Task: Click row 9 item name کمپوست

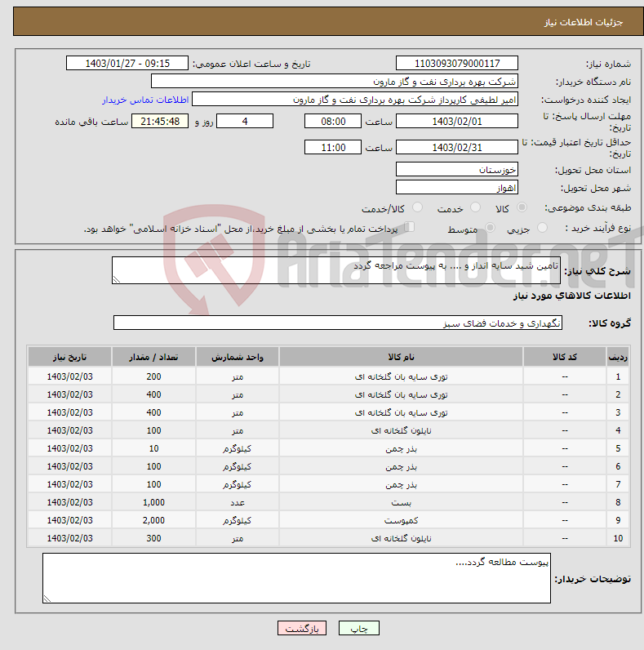Action: (401, 520)
